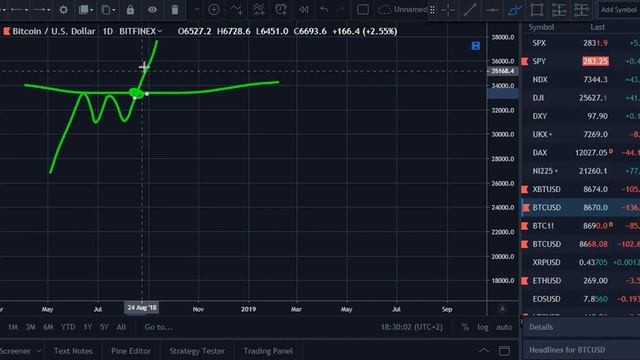Select the crosshair cursor tool
The image size is (640, 360).
click(448, 9)
